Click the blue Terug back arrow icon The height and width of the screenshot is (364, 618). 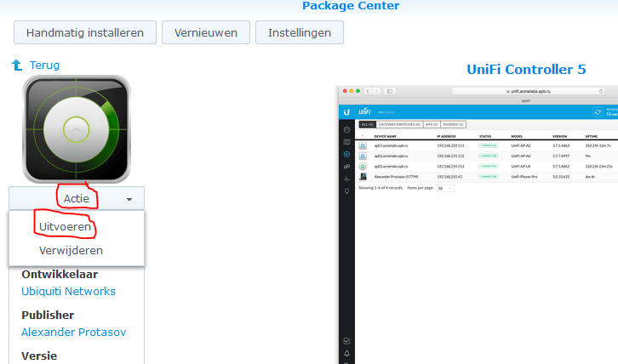click(x=17, y=65)
